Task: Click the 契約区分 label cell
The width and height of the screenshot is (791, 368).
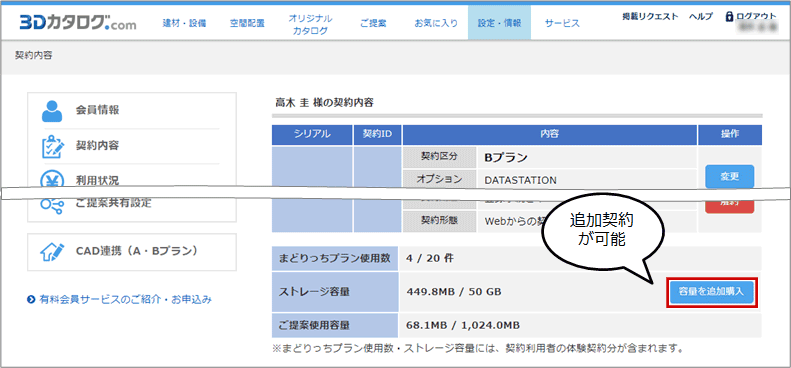Action: tap(439, 157)
